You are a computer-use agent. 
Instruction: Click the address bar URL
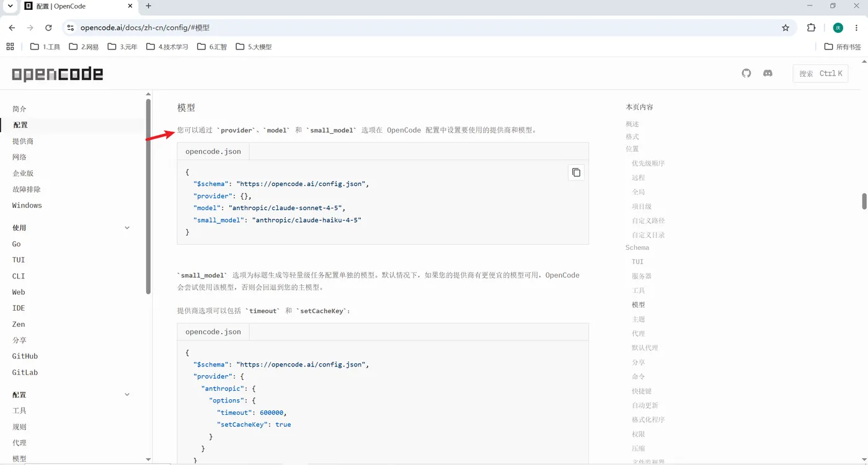(145, 28)
